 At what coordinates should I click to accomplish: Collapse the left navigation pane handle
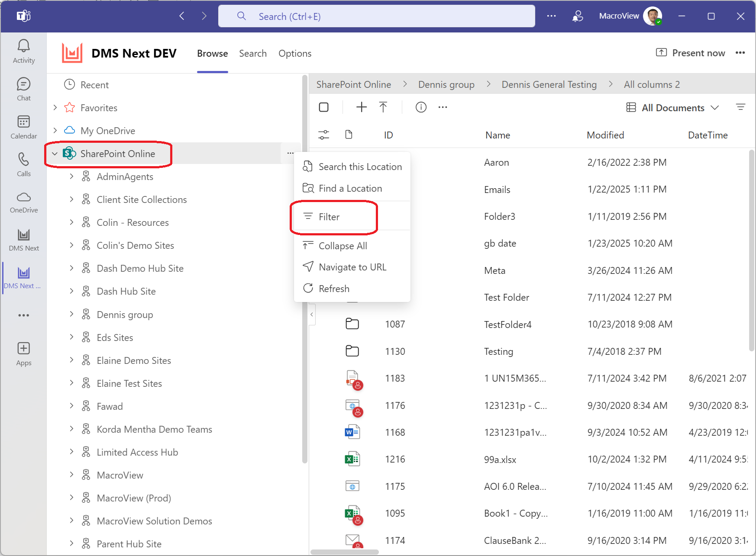point(312,315)
